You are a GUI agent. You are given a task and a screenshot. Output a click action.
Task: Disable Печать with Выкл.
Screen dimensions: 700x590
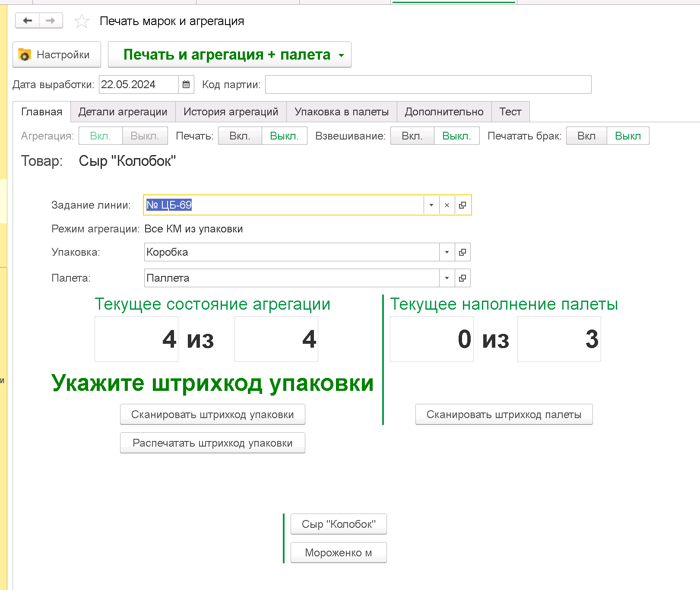pyautogui.click(x=285, y=136)
